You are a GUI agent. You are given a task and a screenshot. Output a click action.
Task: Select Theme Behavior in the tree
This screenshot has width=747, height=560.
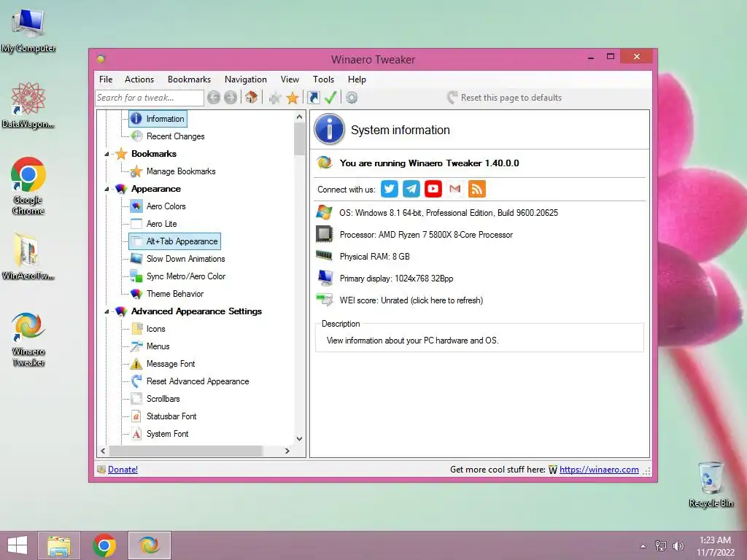[175, 294]
